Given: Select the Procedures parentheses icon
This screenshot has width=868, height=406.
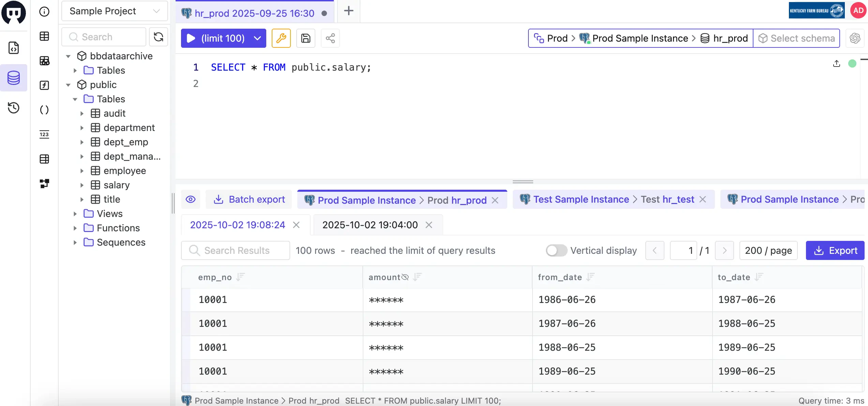Looking at the screenshot, I should pos(45,110).
